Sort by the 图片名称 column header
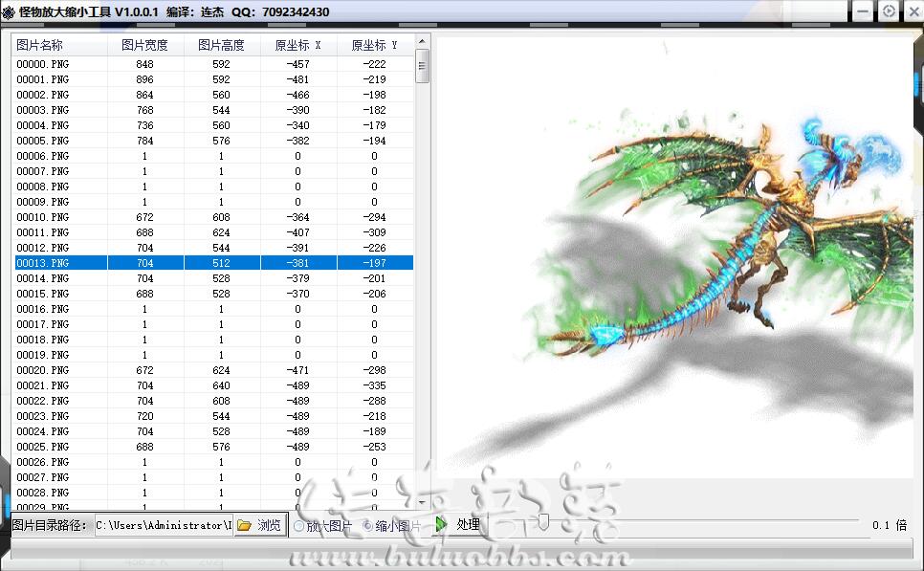Viewport: 924px width, 571px height. (x=59, y=45)
